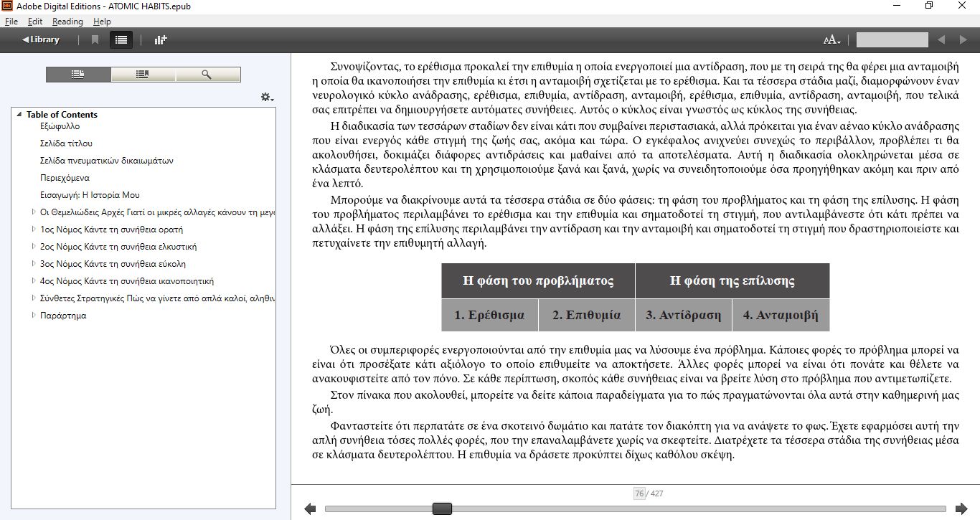This screenshot has height=520, width=980.
Task: Minimize the Adobe Digital Editions window
Action: click(896, 6)
